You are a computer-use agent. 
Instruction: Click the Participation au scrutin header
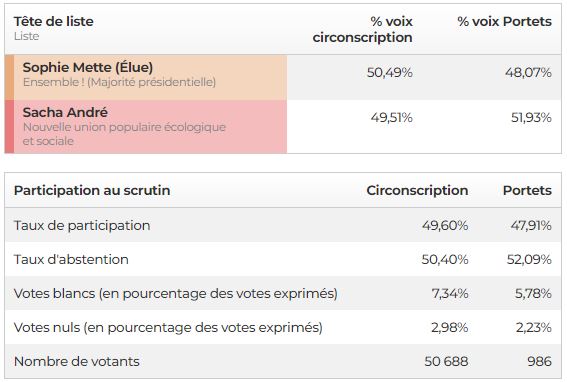point(92,190)
